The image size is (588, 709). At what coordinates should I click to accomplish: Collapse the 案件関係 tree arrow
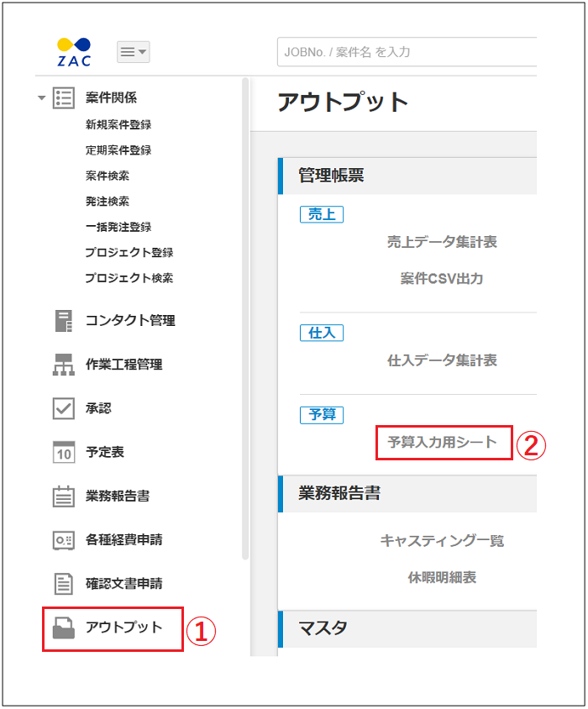click(41, 99)
